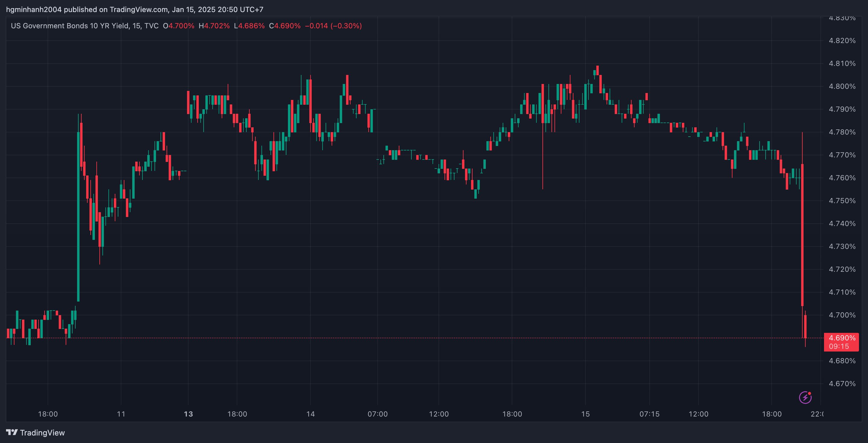Click the 4.680% price axis label
This screenshot has height=443, width=868.
[842, 361]
